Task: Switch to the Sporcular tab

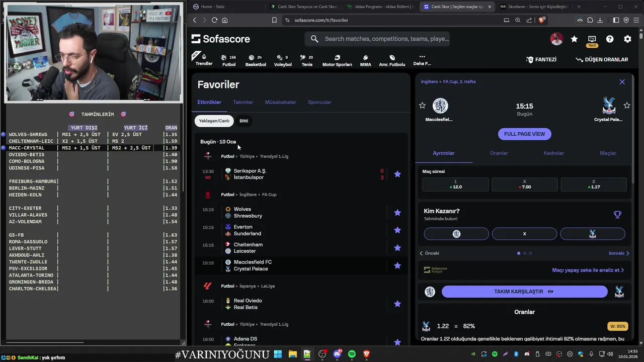Action: pos(319,102)
